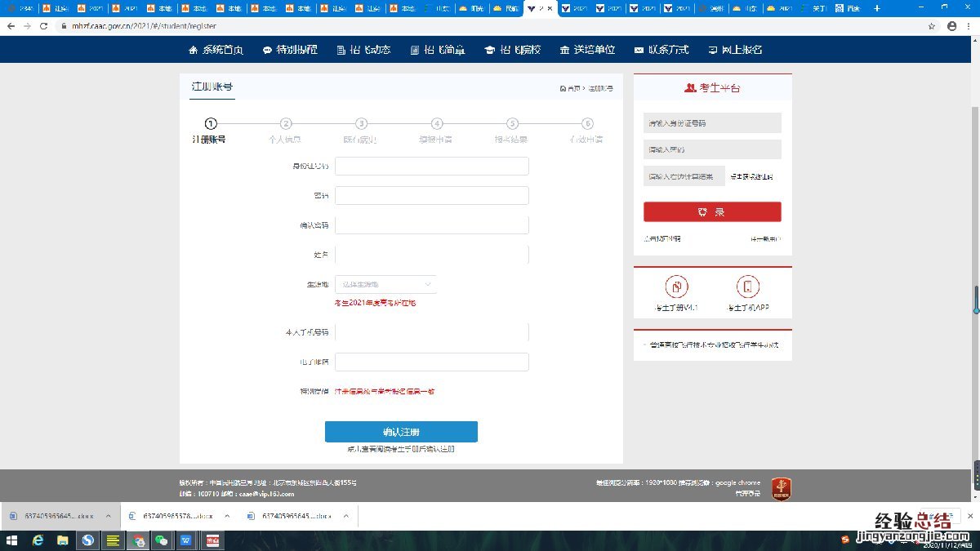Reload the page using the refresh icon
Viewport: 980px width, 551px height.
43,26
